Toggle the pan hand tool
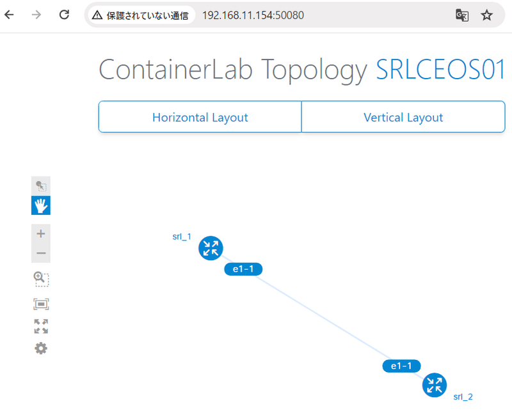512x420 pixels. click(40, 205)
